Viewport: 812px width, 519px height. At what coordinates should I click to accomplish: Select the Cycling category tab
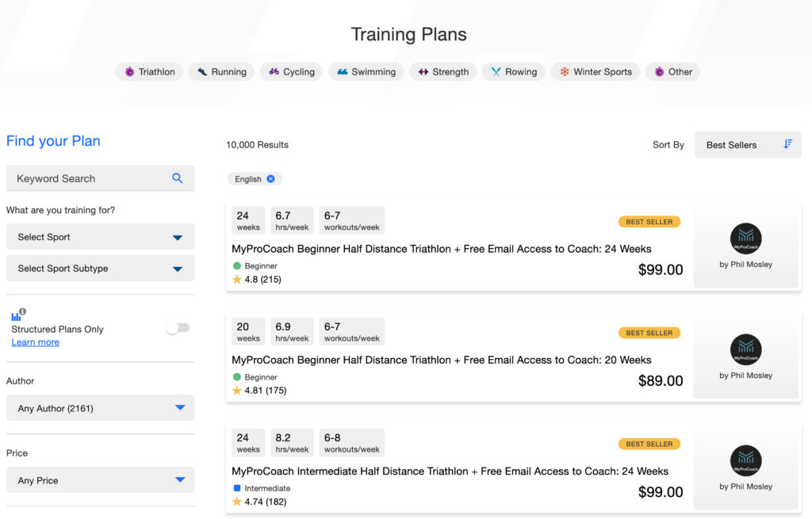click(x=291, y=71)
